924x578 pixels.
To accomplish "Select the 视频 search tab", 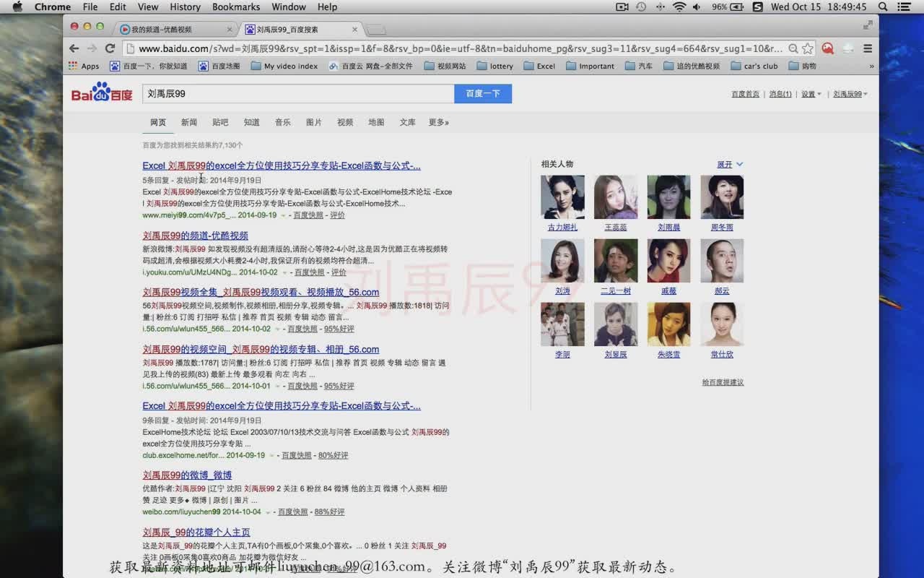I will coord(345,122).
